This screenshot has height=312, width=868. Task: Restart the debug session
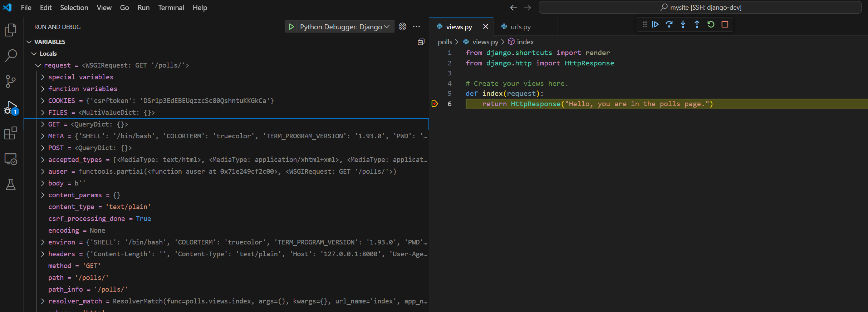coord(711,24)
